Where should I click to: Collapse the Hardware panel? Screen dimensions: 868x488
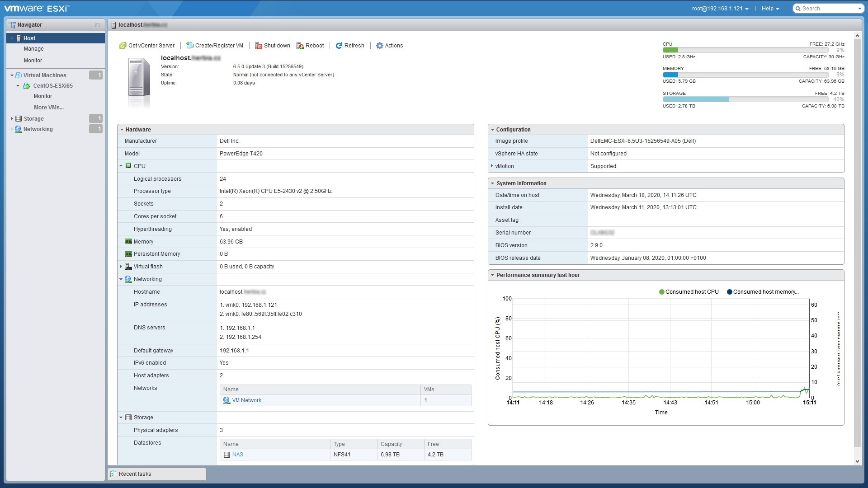(x=122, y=130)
